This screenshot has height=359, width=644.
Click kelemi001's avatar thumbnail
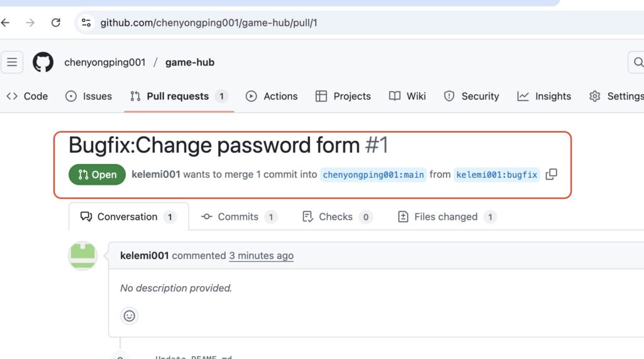[82, 256]
